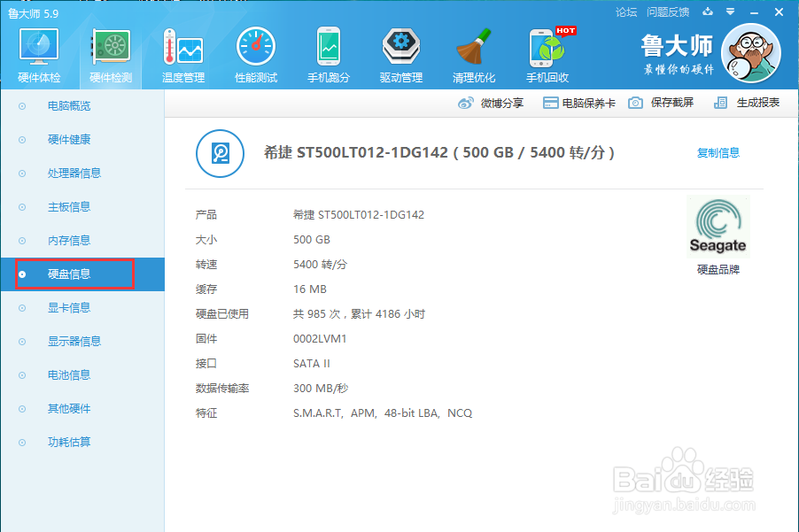Screen dimensions: 799x532
Task: Click the 电脑保养卡 card icon
Action: pyautogui.click(x=550, y=103)
